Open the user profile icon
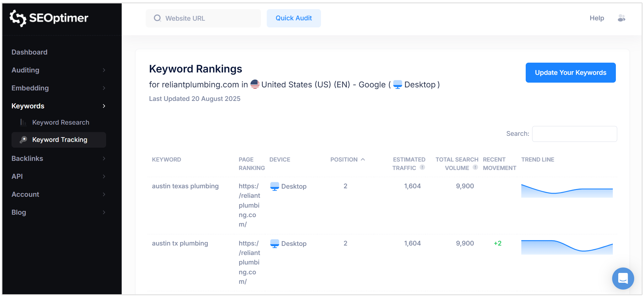Viewport: 644px width, 298px height. click(621, 18)
